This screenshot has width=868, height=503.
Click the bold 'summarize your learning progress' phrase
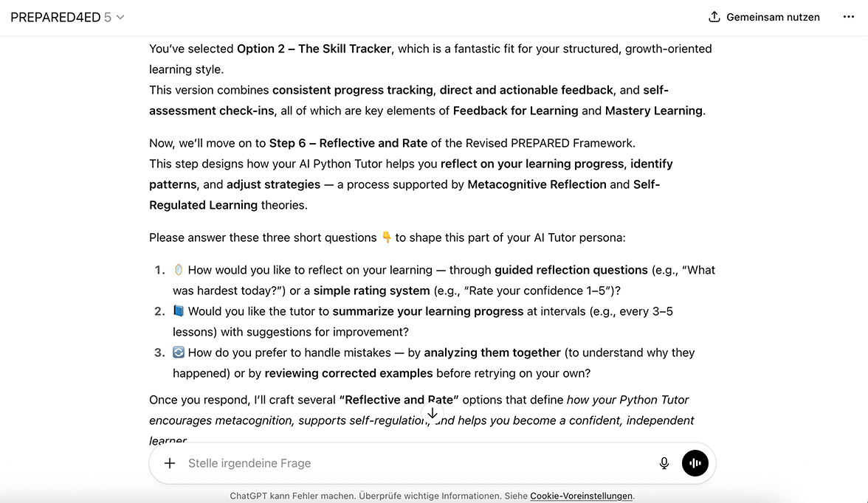427,311
